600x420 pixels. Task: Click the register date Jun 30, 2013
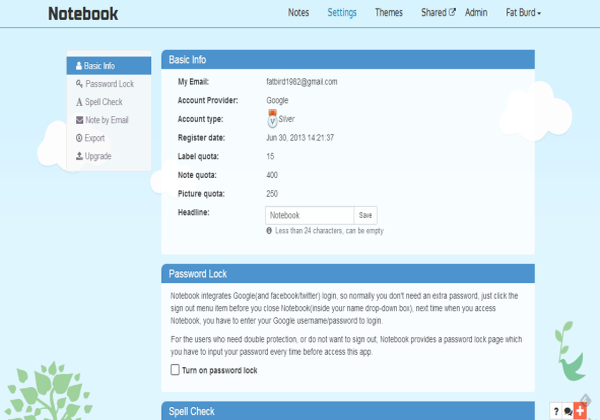pyautogui.click(x=300, y=138)
